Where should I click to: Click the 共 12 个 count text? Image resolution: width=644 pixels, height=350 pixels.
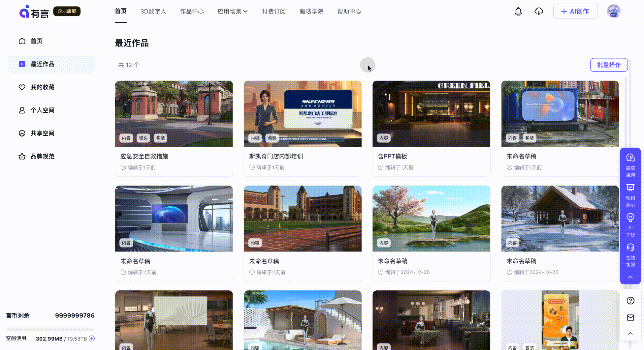click(129, 65)
